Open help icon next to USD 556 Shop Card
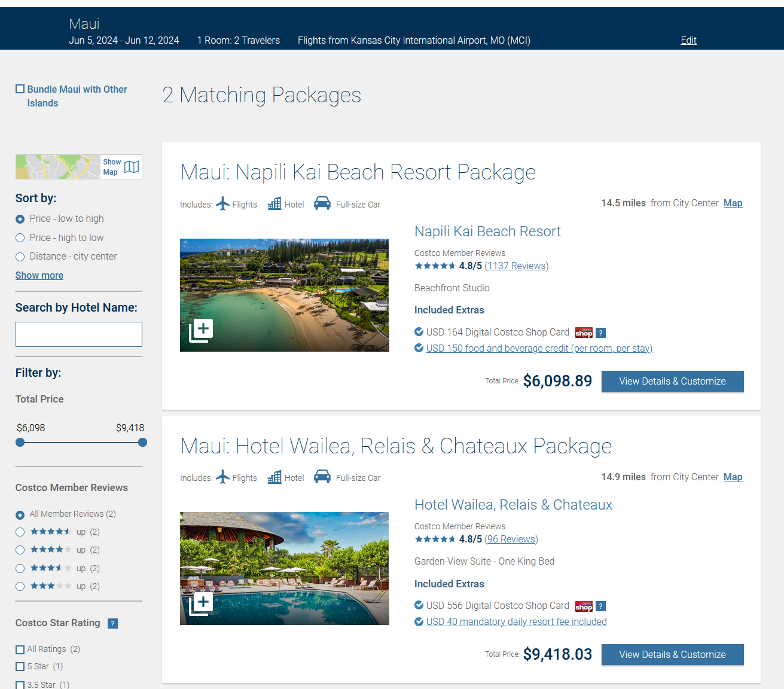Image resolution: width=784 pixels, height=689 pixels. (601, 606)
